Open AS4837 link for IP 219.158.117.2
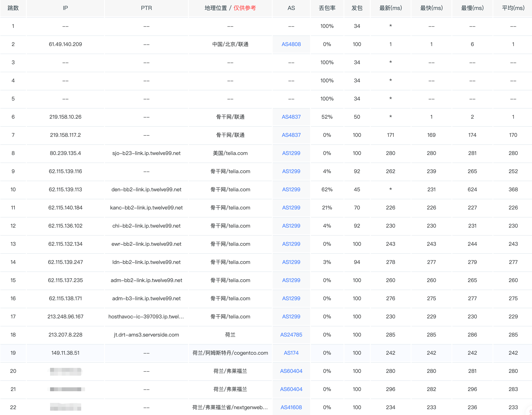Viewport: 532px width, 415px height. (291, 135)
